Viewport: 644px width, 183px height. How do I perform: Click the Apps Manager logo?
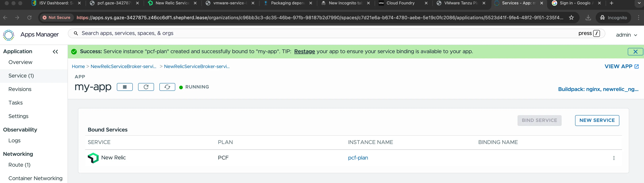(x=9, y=35)
